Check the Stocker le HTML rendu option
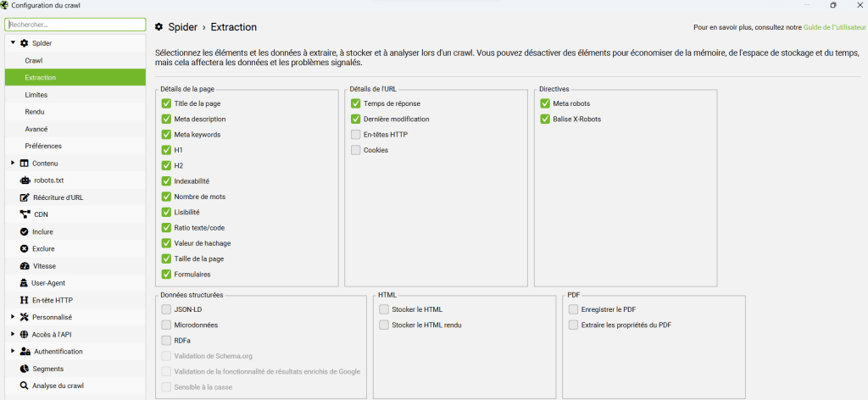The height and width of the screenshot is (400, 868). click(384, 325)
